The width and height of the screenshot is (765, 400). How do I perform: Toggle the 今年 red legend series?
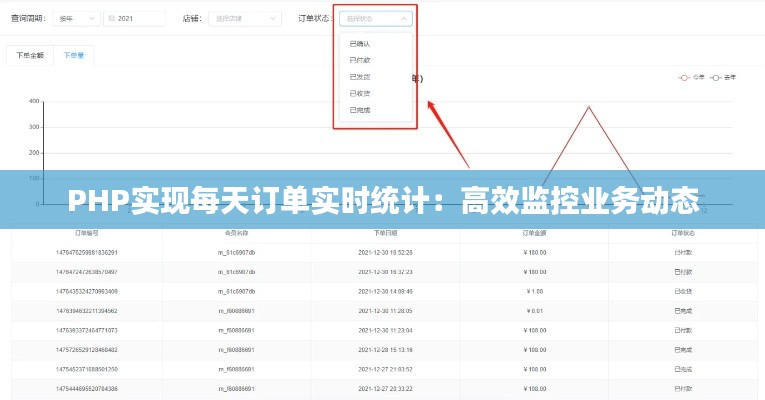pyautogui.click(x=691, y=78)
